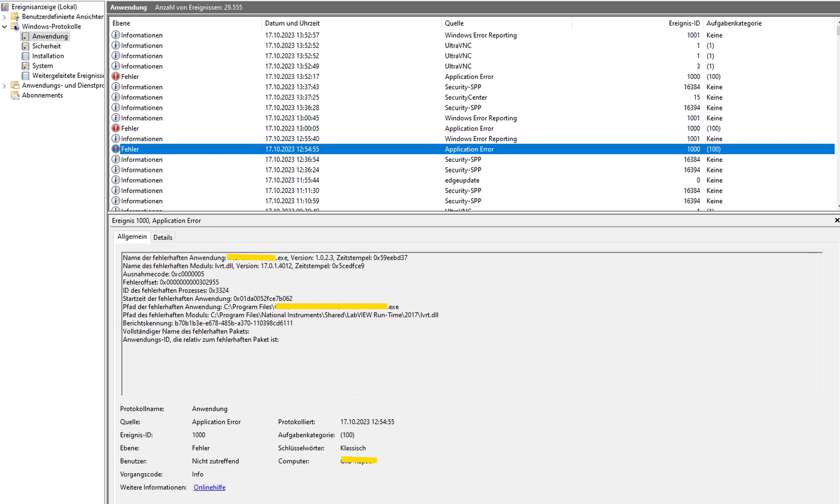Viewport: 840px width, 504px height.
Task: Click the info icon of the 13:37:43 event
Action: click(115, 87)
